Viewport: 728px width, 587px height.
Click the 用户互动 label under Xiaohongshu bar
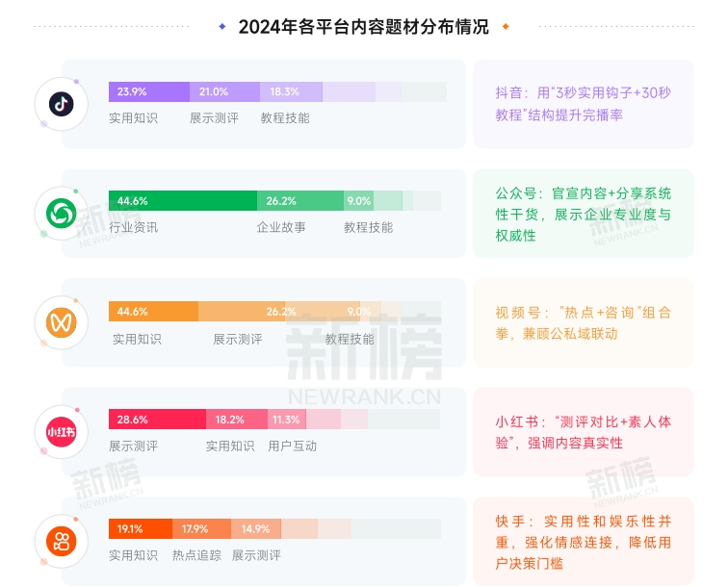click(292, 446)
